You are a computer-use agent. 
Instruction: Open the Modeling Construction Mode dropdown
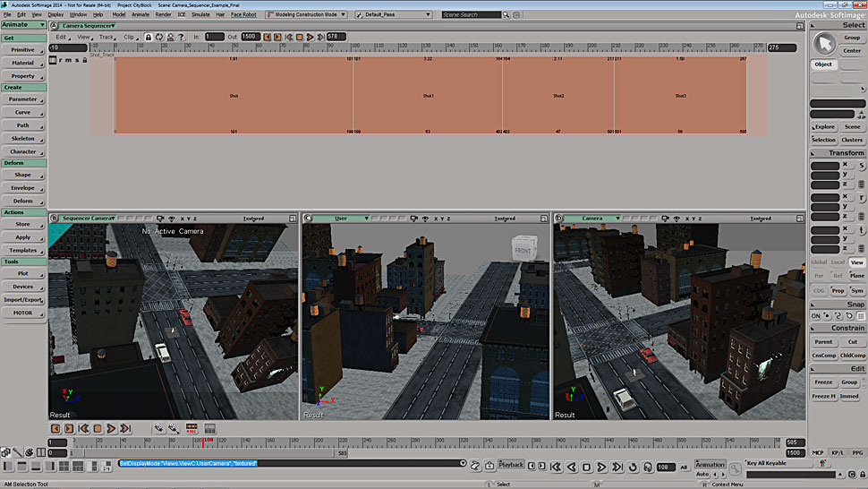(x=307, y=15)
